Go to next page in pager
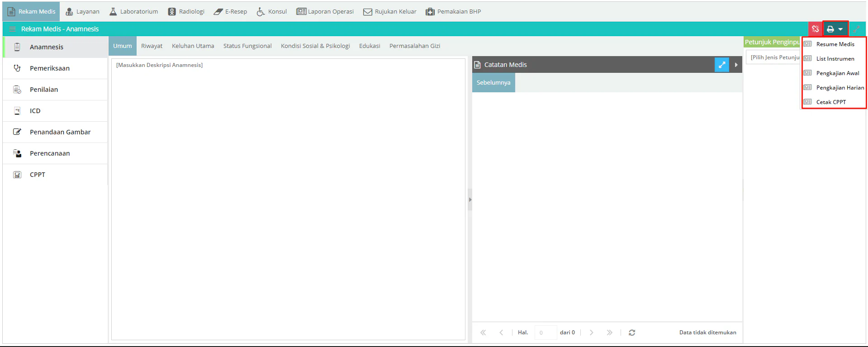Viewport: 868px width, 347px height. 591,333
